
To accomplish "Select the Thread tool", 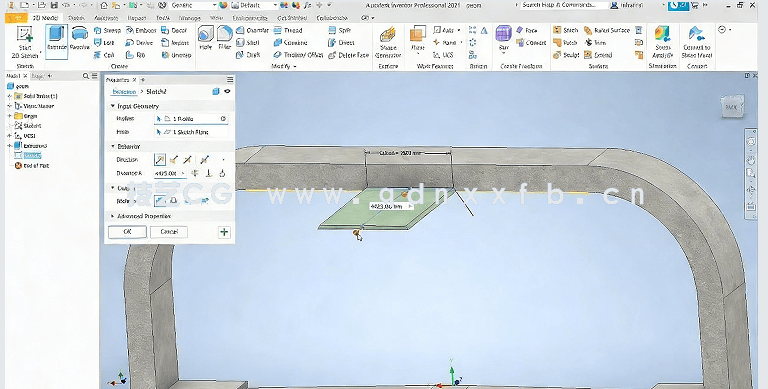I will point(288,30).
